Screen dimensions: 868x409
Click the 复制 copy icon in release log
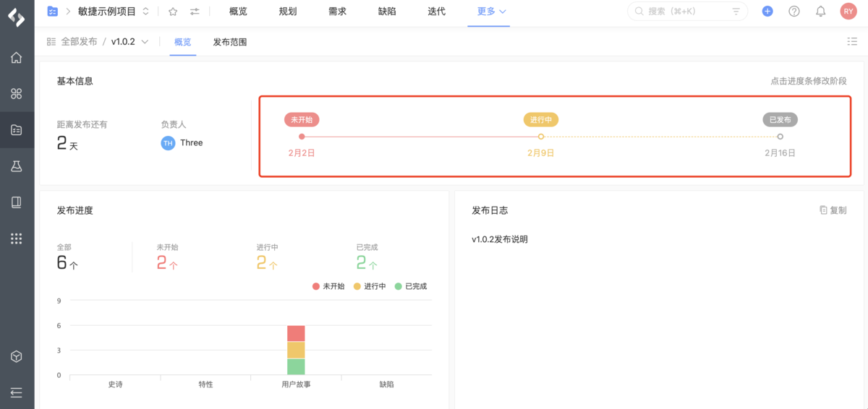[x=823, y=210]
